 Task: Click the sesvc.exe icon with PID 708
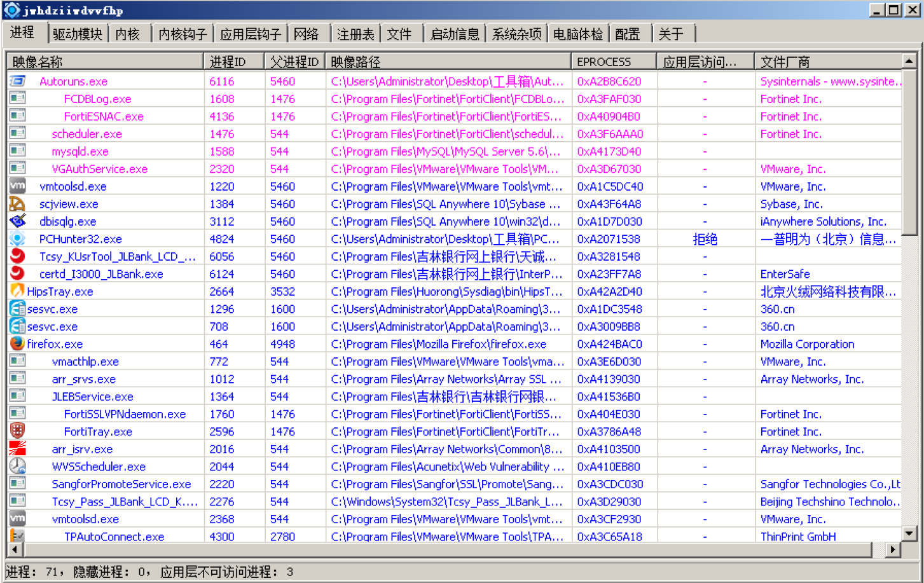(x=18, y=326)
